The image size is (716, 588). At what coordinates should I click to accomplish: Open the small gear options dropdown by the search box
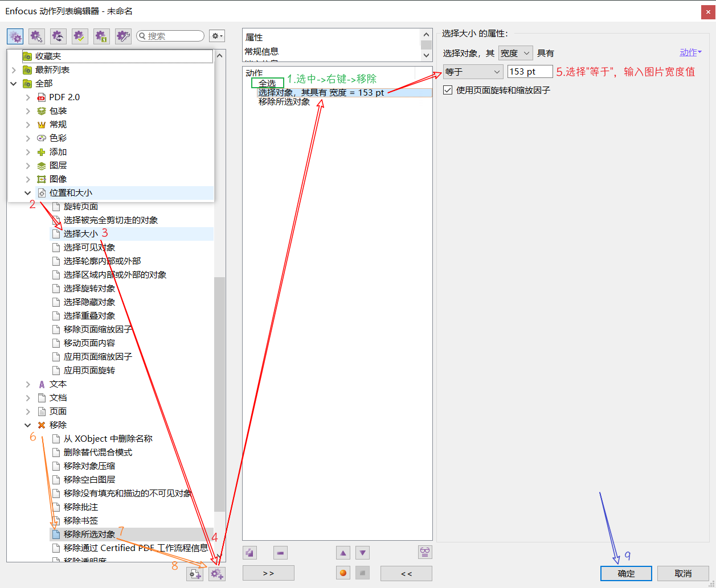point(217,36)
